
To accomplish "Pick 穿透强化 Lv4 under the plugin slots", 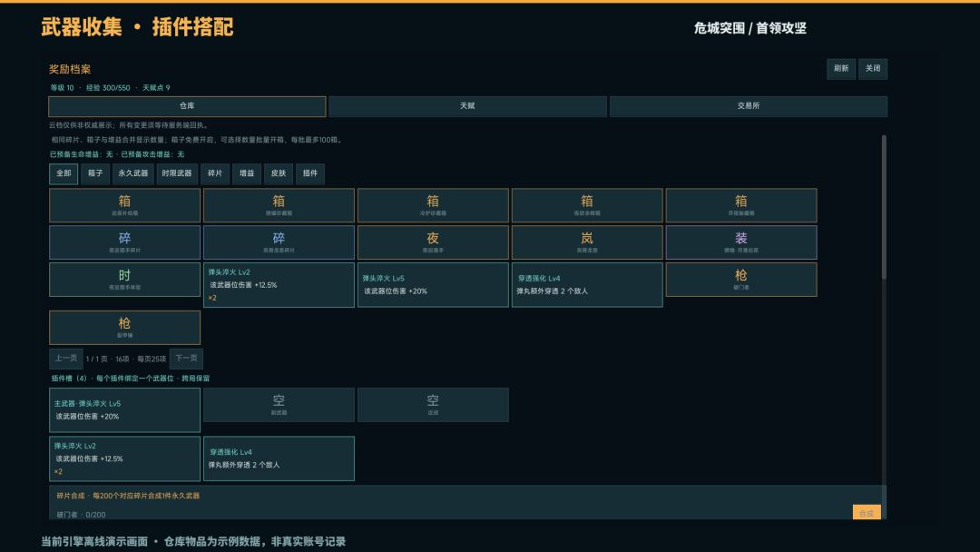I will (279, 458).
